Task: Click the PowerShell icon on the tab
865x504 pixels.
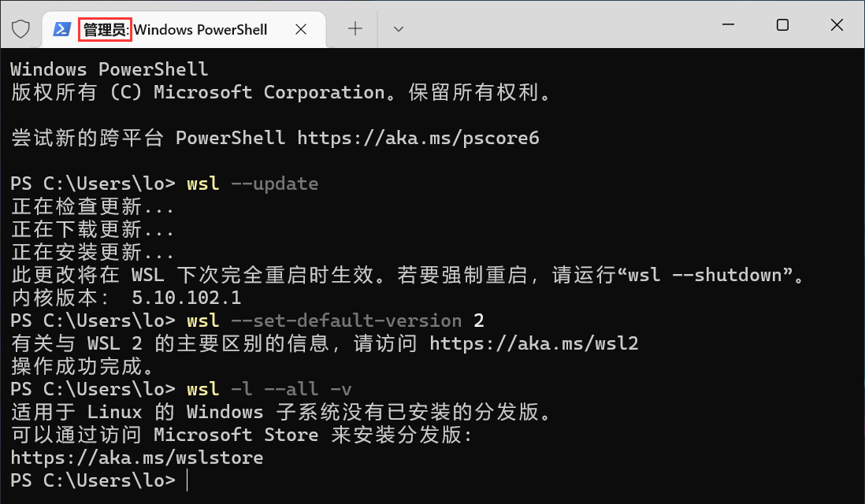Action: (61, 29)
